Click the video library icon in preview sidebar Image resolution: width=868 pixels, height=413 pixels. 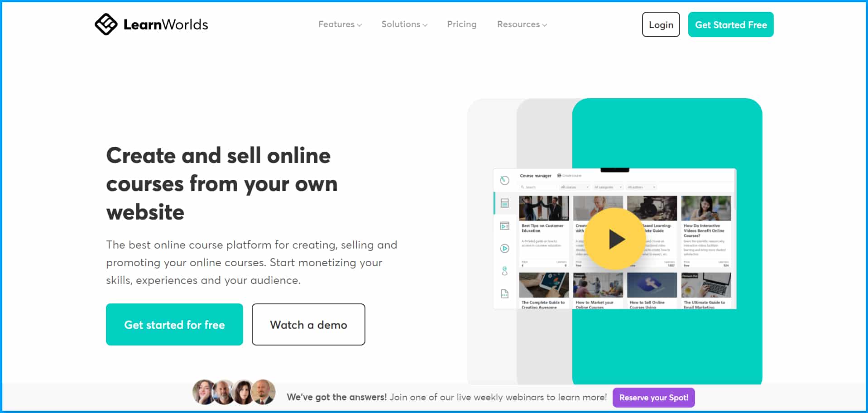[504, 226]
